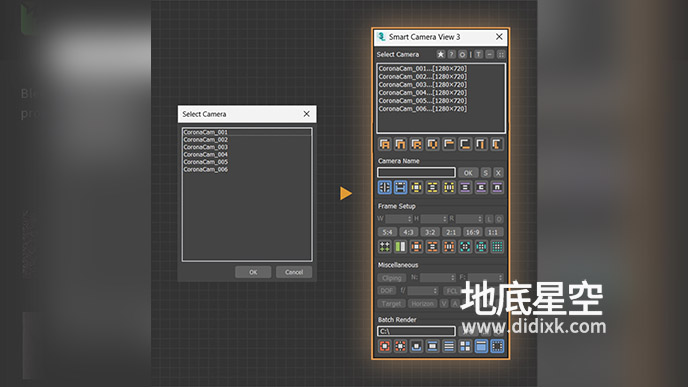Screen dimensions: 688x387
Task: Click the orange A icon under camera list
Action: point(384,144)
